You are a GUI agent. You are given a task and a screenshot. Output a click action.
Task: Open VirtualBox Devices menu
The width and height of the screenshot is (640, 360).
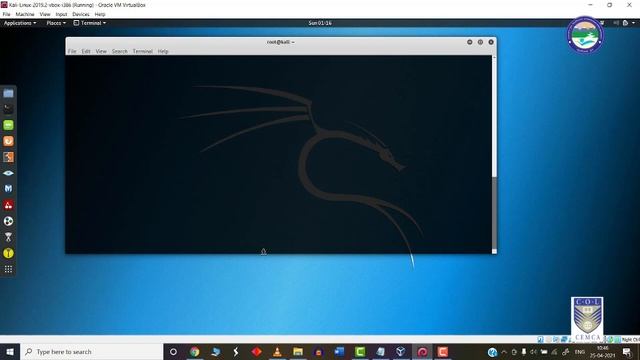coord(81,14)
